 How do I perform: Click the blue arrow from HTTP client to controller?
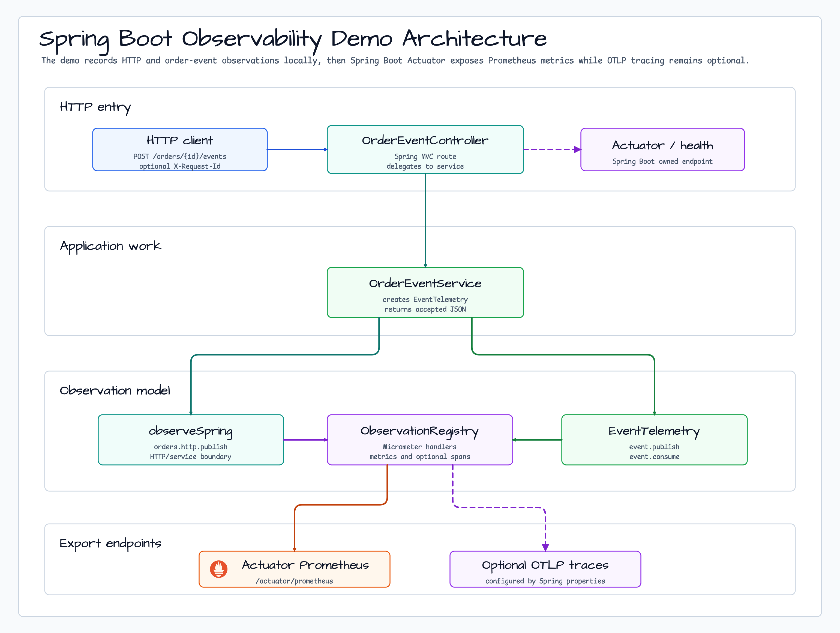tap(297, 149)
